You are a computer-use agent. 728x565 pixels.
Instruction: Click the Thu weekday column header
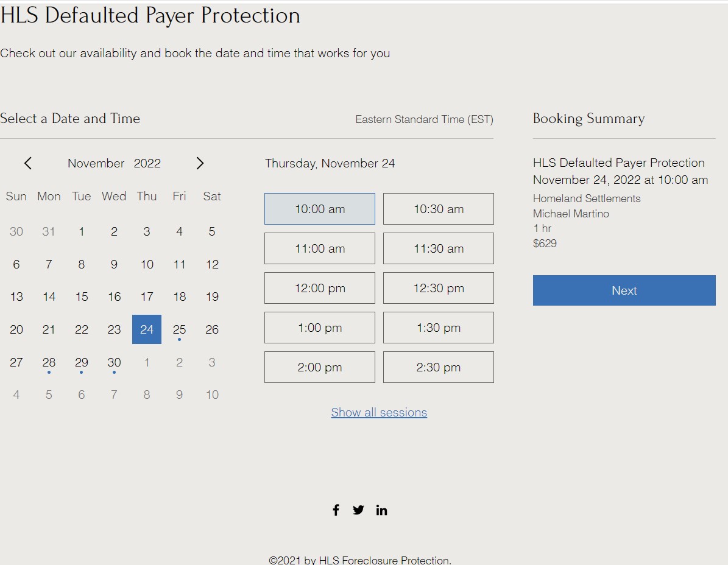[147, 196]
